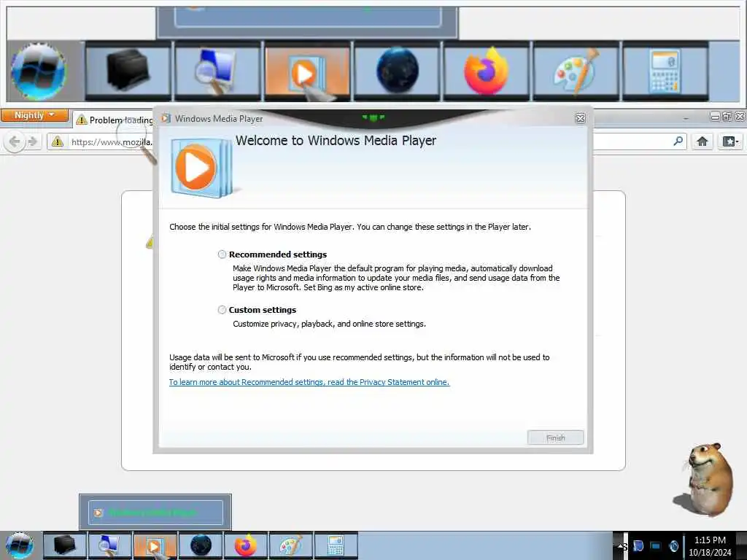Viewport: 747px width, 560px height.
Task: Click the blue flag tray icon
Action: pos(638,545)
